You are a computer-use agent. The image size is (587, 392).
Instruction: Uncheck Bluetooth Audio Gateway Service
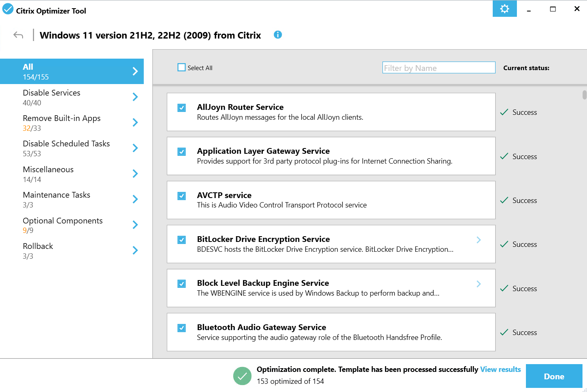tap(182, 328)
